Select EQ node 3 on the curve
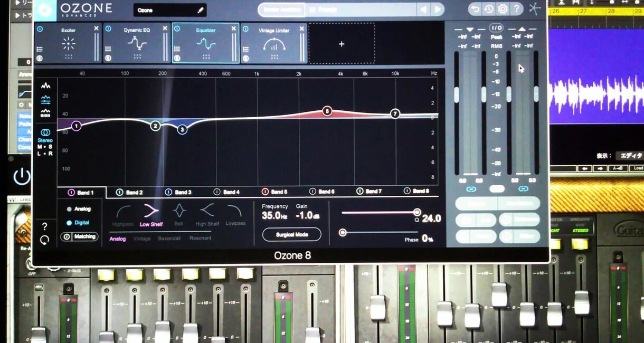The height and width of the screenshot is (343, 644). click(182, 129)
